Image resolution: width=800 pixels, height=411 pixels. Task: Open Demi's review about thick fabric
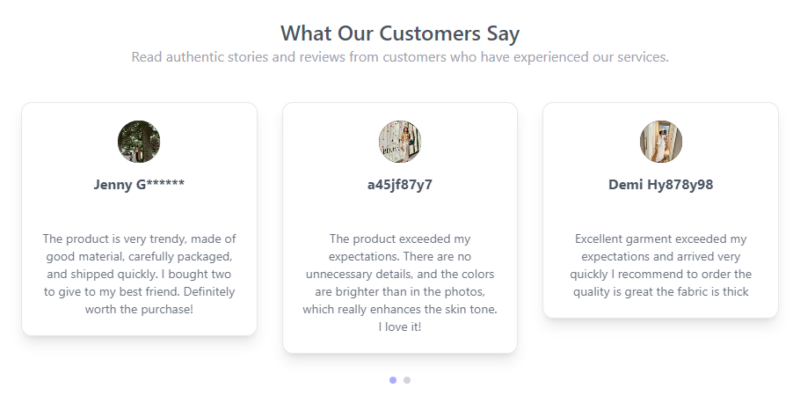(x=661, y=265)
